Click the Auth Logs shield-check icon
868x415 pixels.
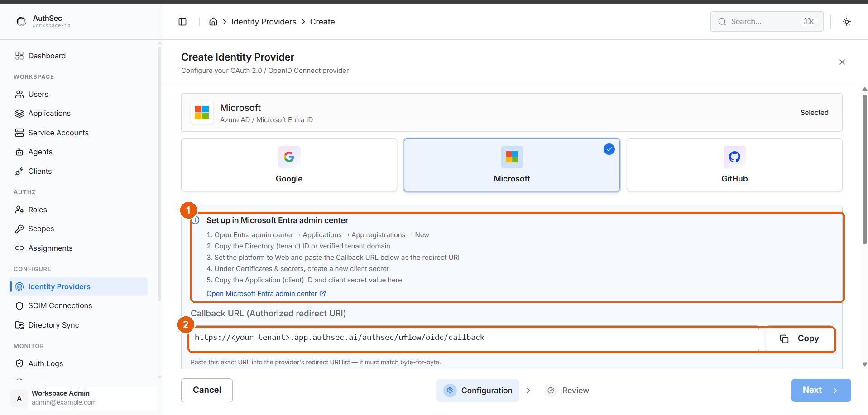(x=19, y=363)
